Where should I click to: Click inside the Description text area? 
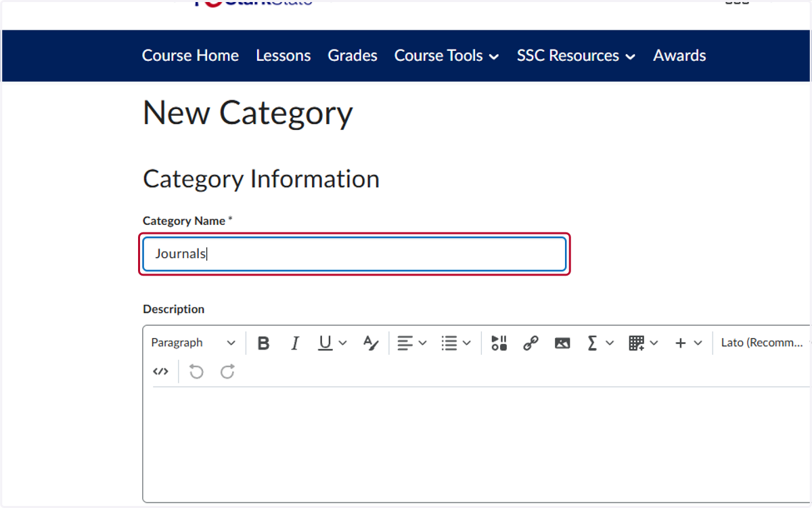477,444
